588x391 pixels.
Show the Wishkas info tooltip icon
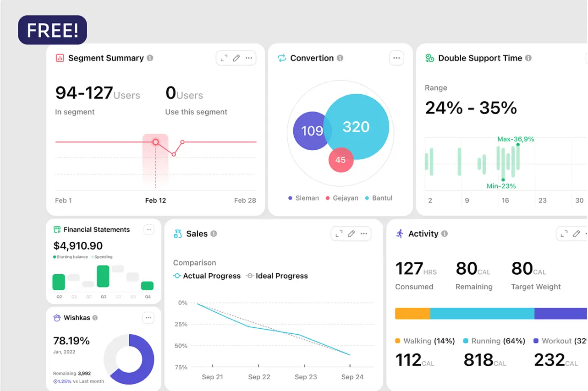coord(95,318)
